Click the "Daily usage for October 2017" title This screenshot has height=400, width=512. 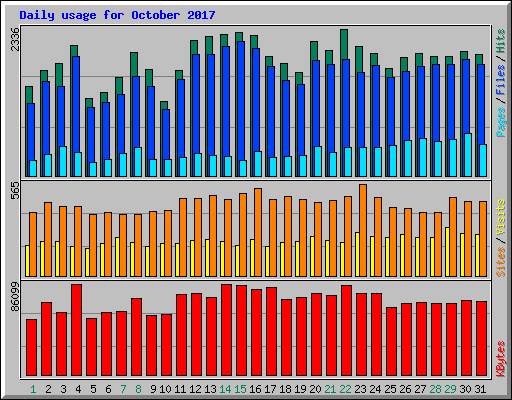117,15
